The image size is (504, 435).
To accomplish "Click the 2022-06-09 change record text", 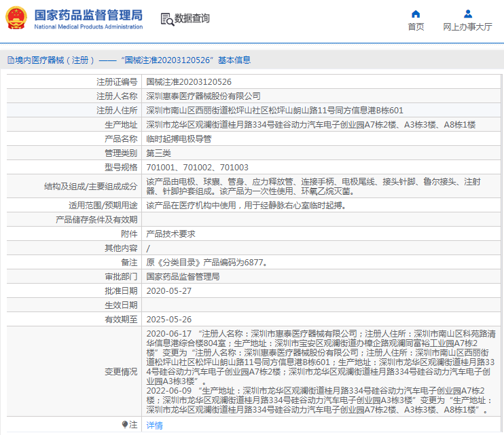I will 319,400.
